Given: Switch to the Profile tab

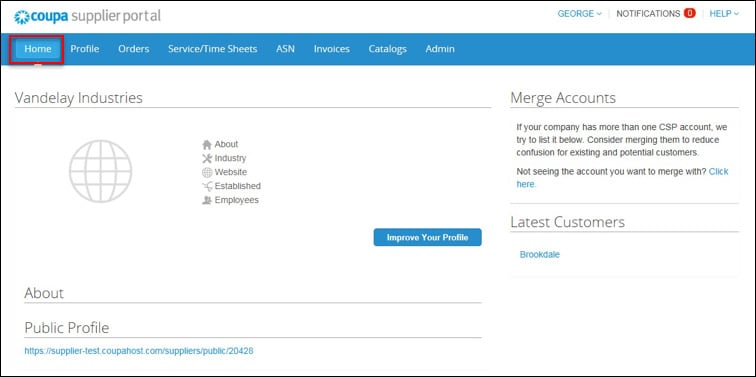Looking at the screenshot, I should pyautogui.click(x=85, y=49).
